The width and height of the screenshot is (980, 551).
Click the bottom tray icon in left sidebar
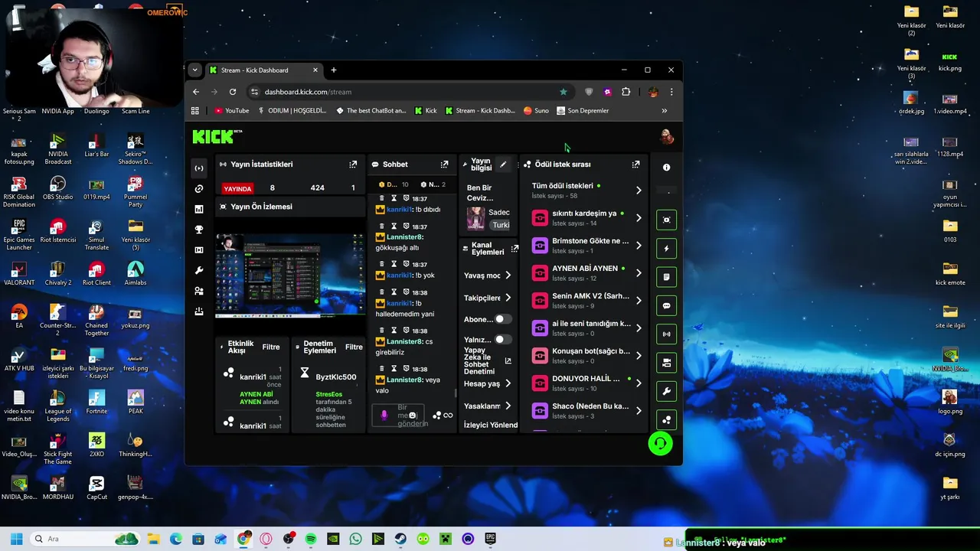click(x=199, y=311)
